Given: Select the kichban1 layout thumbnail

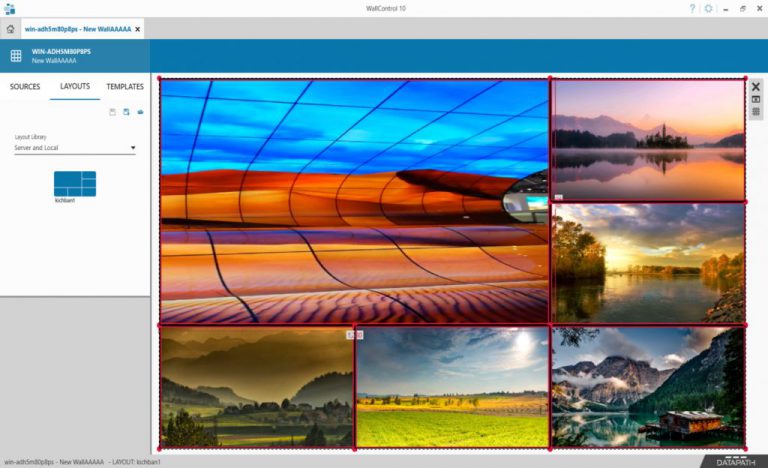Looking at the screenshot, I should point(75,184).
